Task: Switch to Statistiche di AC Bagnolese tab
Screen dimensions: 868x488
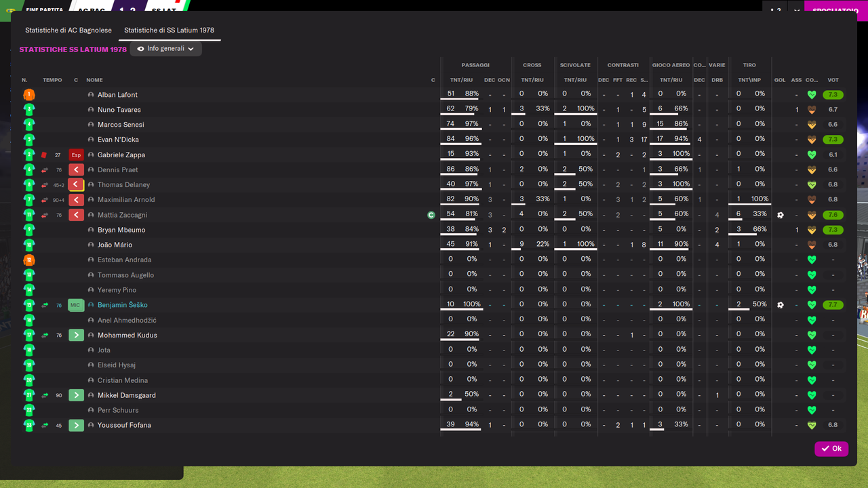Action: click(68, 30)
